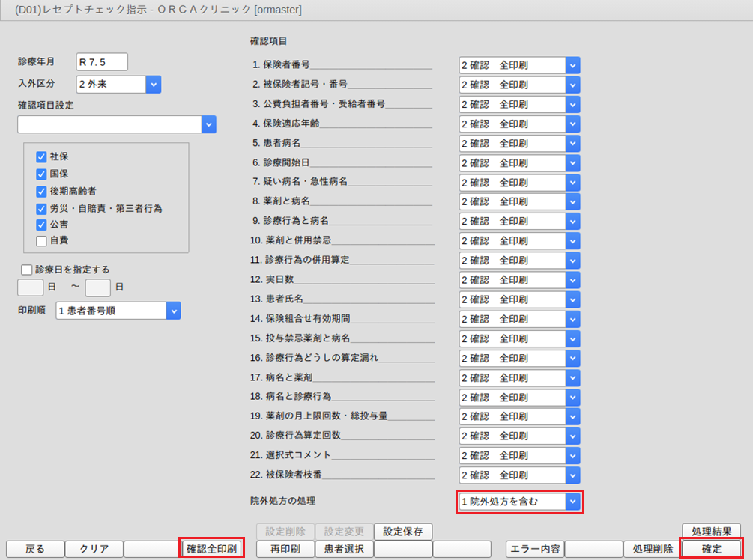Click the 戻る button
753x560 pixels.
pyautogui.click(x=34, y=549)
